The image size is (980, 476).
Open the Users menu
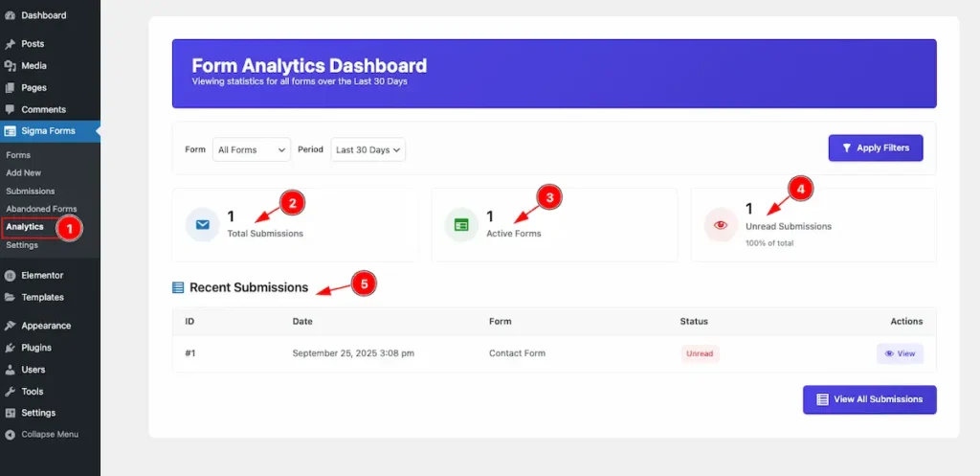(x=33, y=369)
